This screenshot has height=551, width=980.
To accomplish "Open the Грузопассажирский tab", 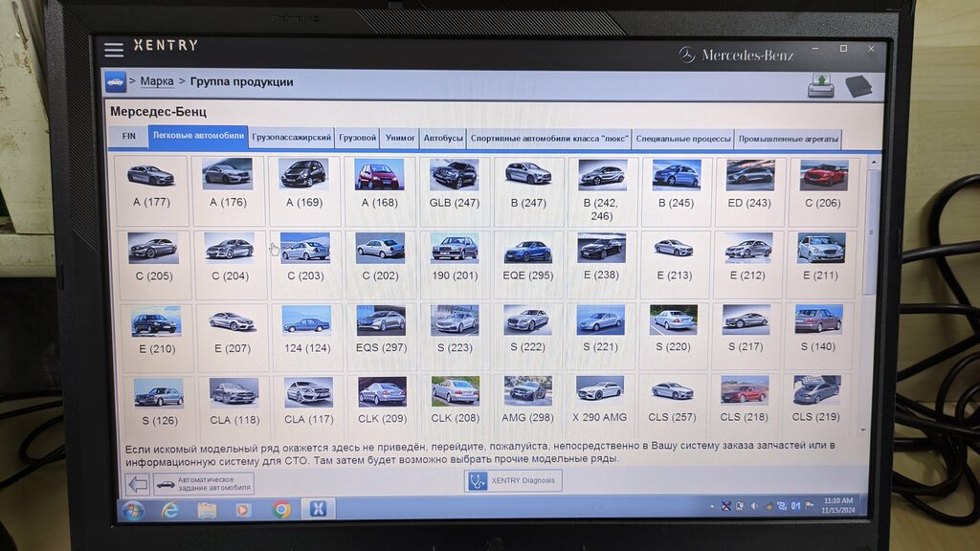I will (x=292, y=138).
